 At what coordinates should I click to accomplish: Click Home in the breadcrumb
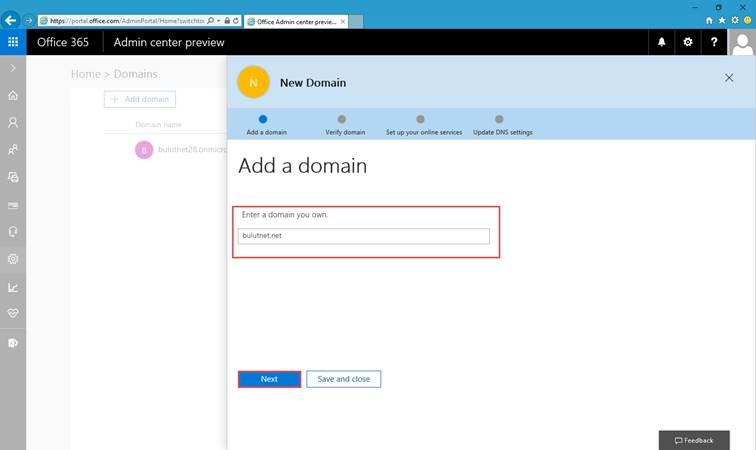(86, 74)
